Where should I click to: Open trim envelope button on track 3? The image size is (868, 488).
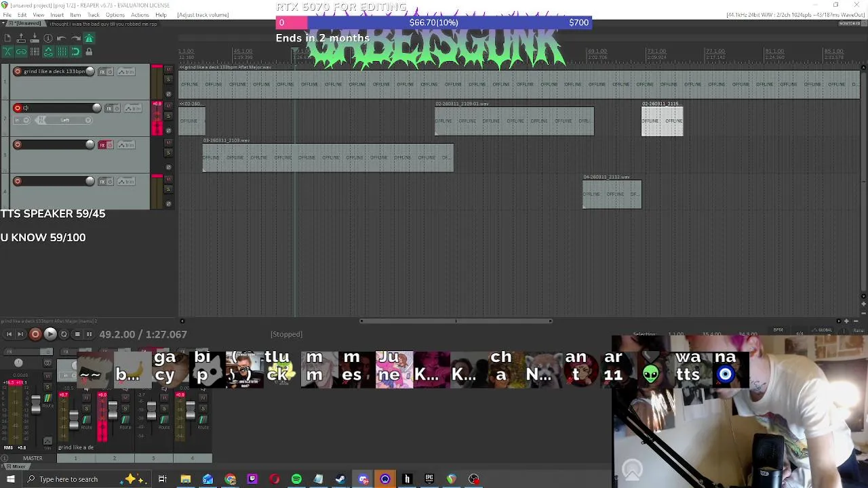[127, 145]
